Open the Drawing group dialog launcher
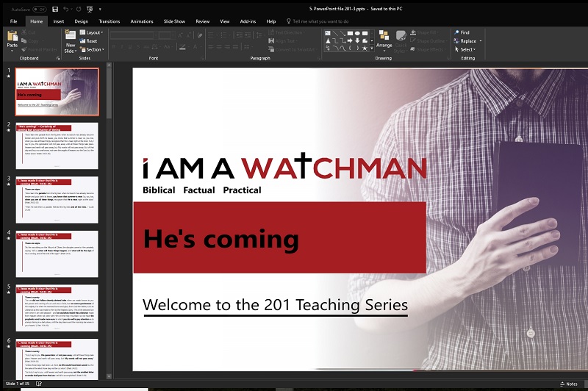The height and width of the screenshot is (391, 588). pyautogui.click(x=448, y=59)
